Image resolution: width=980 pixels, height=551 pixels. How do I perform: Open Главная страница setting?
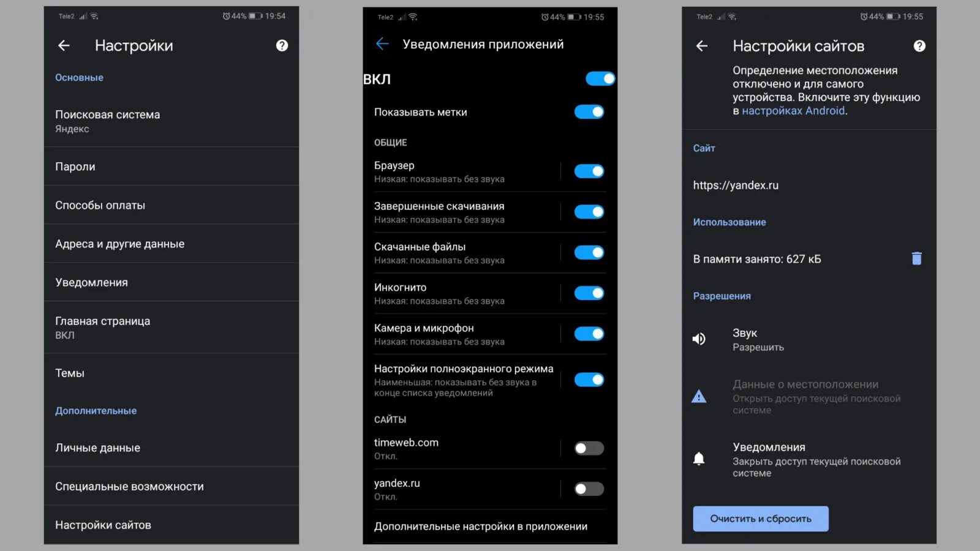coord(171,328)
